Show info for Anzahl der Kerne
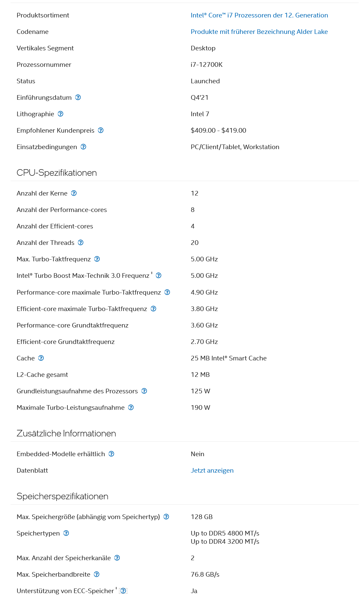 (74, 193)
